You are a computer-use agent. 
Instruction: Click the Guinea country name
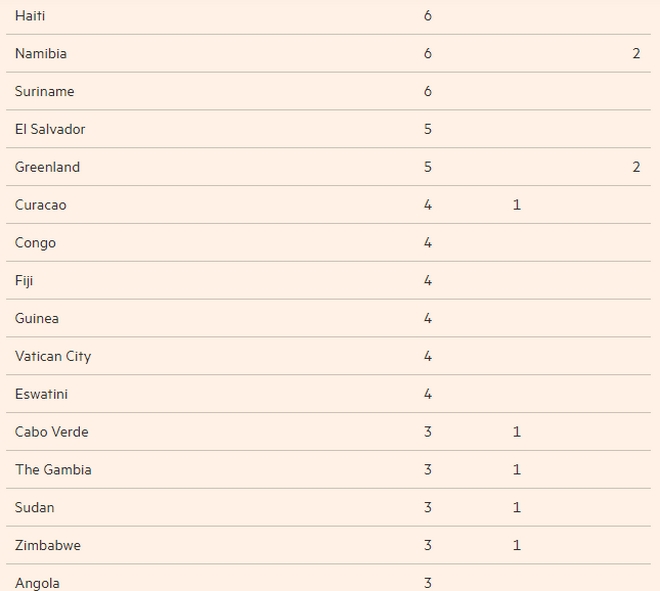coord(37,319)
